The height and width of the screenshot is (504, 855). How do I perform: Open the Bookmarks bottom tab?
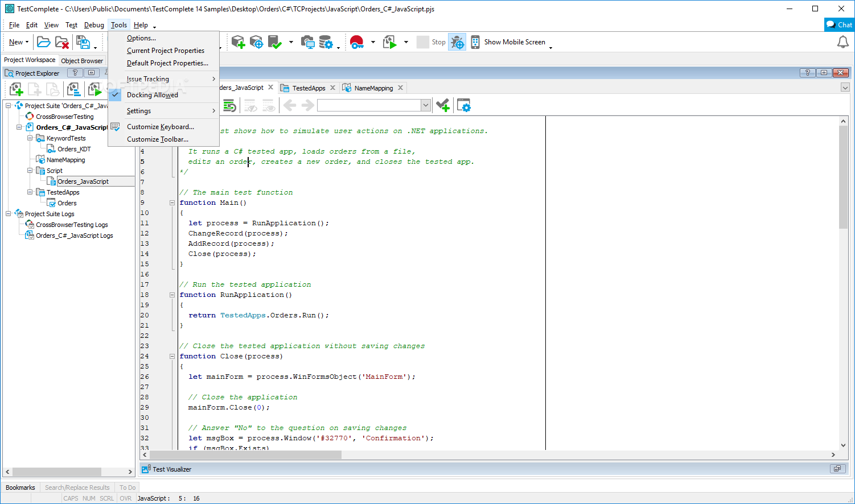[x=20, y=488]
